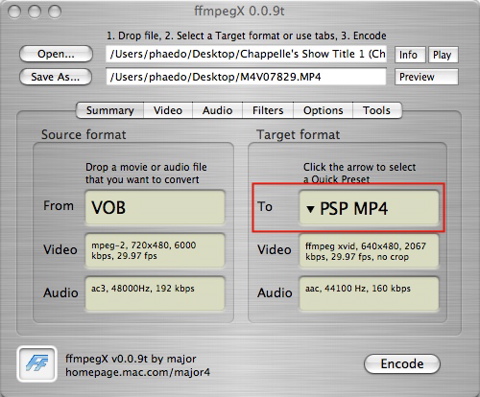Show source file Info

pyautogui.click(x=410, y=55)
